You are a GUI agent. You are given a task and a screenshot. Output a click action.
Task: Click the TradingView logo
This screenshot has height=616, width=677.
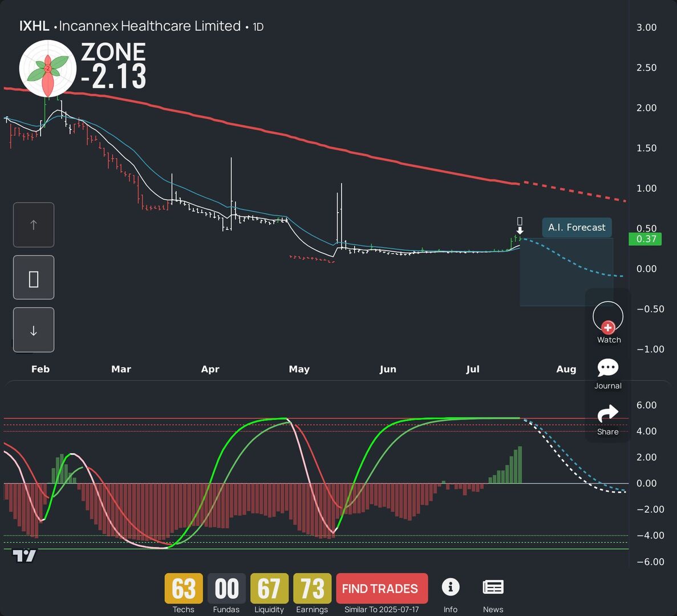click(x=24, y=556)
